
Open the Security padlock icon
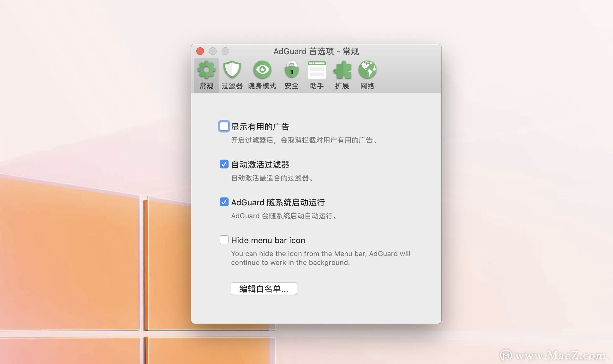291,70
